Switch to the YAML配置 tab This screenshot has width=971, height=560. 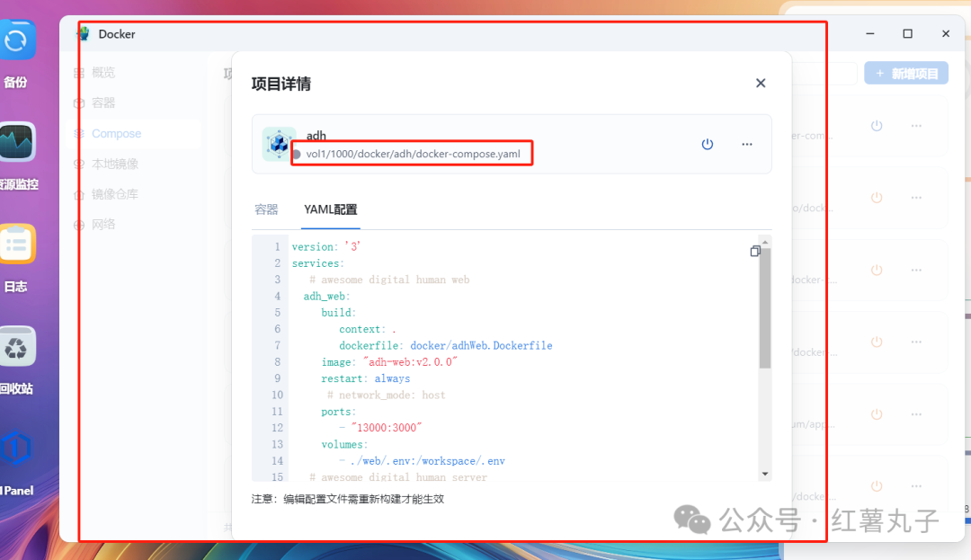[x=330, y=209]
